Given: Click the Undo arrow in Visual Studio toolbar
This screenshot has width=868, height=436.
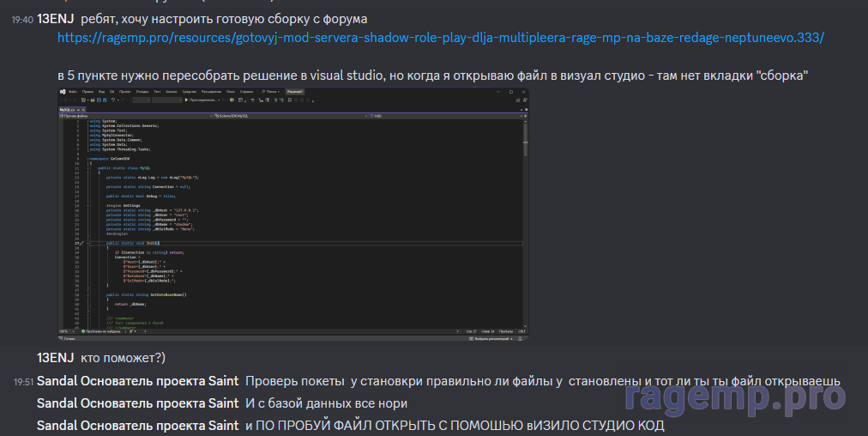Looking at the screenshot, I should pyautogui.click(x=114, y=100).
